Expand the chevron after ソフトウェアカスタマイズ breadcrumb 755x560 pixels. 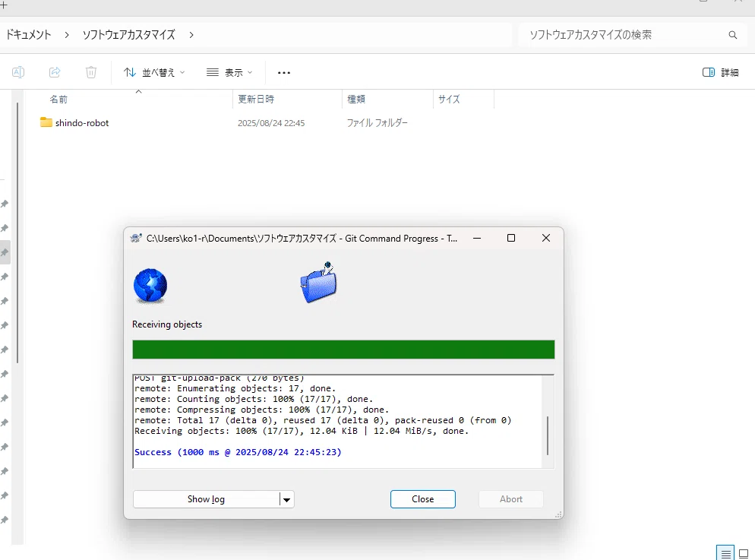[x=191, y=35]
